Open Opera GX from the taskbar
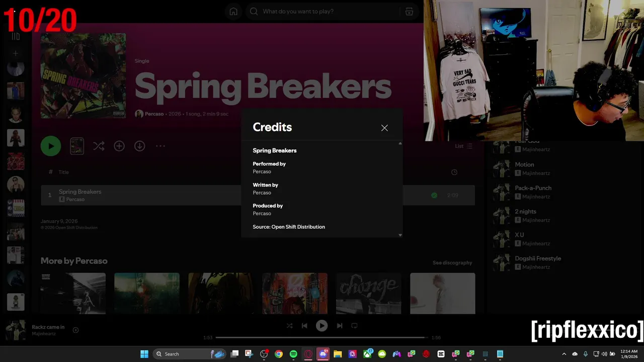The height and width of the screenshot is (362, 644). (x=308, y=354)
